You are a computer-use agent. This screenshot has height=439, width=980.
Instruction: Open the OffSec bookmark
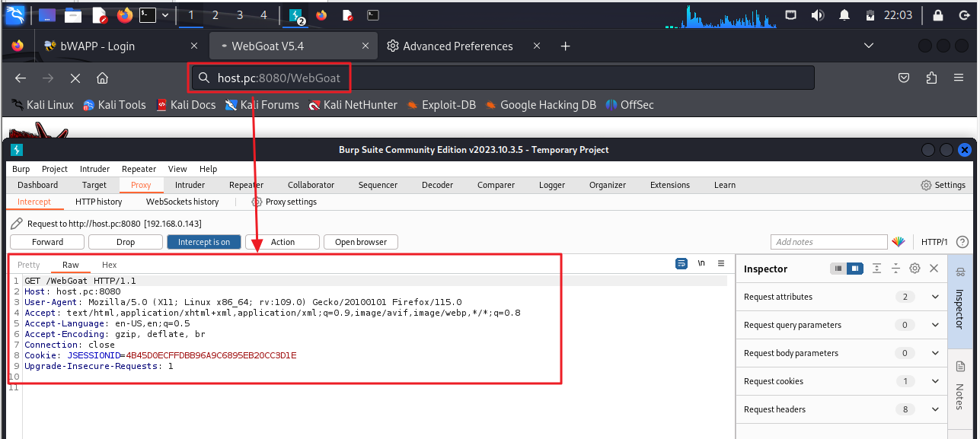[630, 105]
